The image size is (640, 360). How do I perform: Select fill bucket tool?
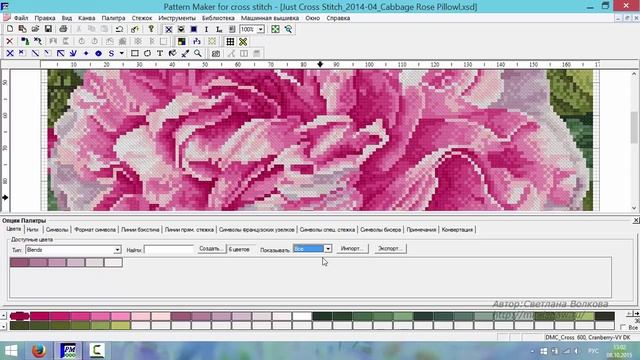point(172,53)
